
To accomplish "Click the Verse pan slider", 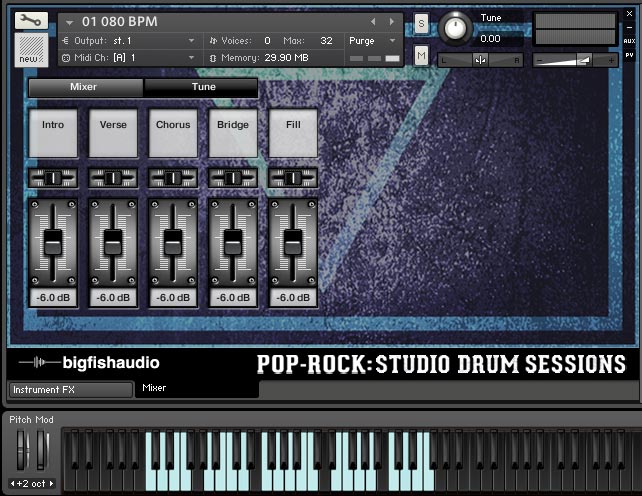I will pyautogui.click(x=113, y=178).
